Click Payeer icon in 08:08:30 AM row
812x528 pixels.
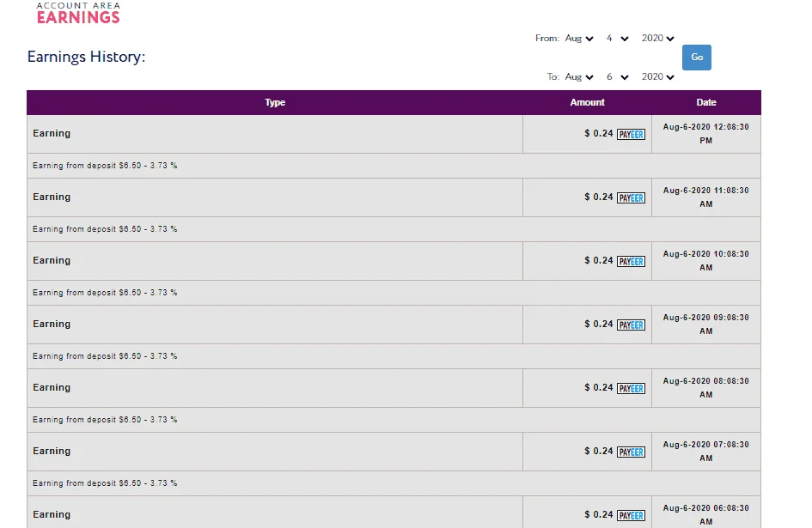(x=631, y=389)
